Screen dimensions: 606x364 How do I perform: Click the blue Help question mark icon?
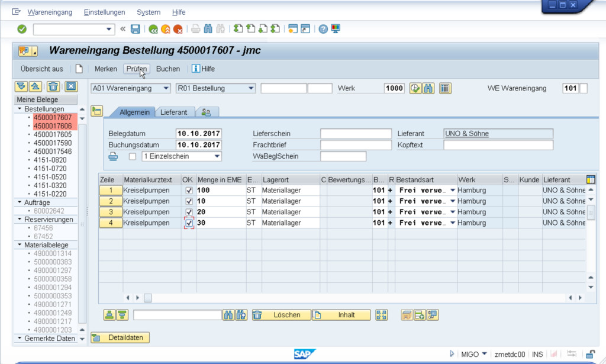[323, 29]
